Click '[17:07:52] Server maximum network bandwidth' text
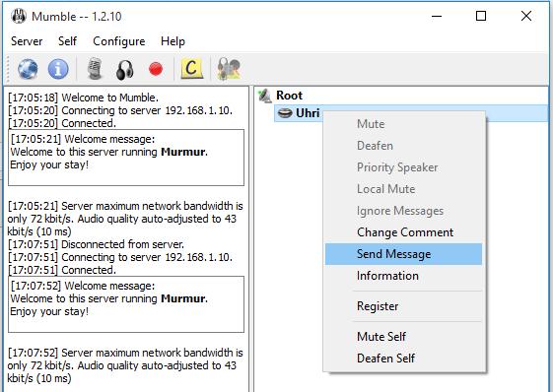This screenshot has height=392, width=554. [125, 365]
